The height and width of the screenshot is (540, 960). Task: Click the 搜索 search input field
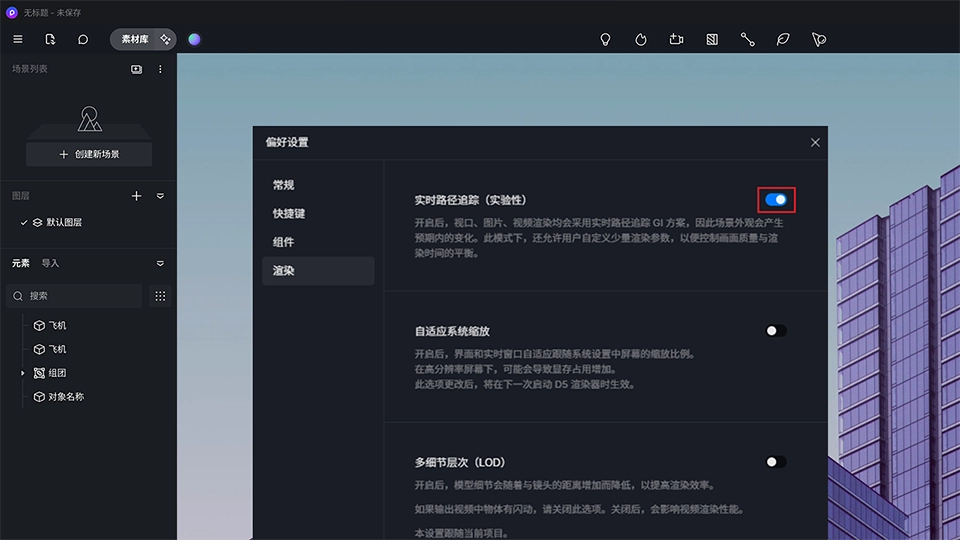(x=80, y=296)
